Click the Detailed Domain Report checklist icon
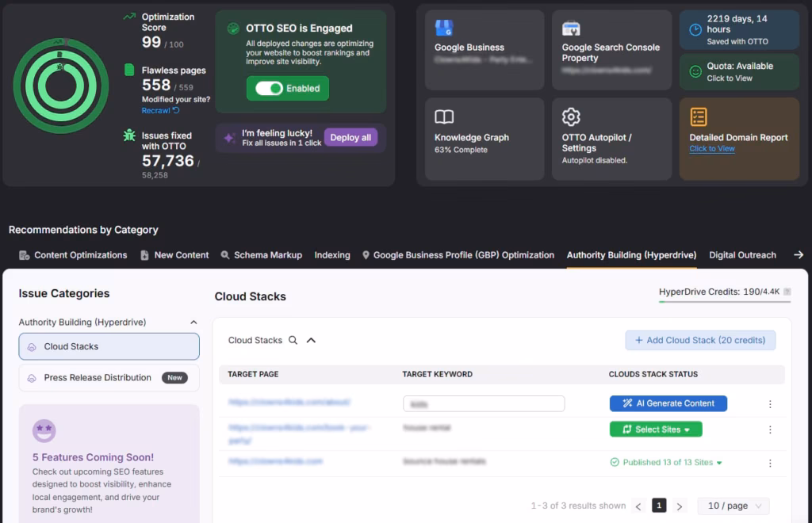The image size is (812, 523). point(699,117)
